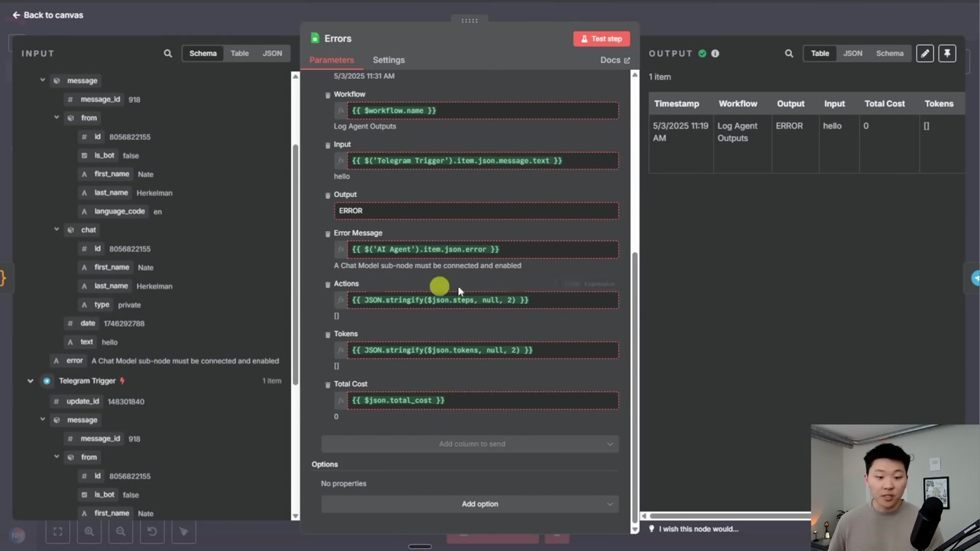Delete the Output column field

(x=327, y=195)
